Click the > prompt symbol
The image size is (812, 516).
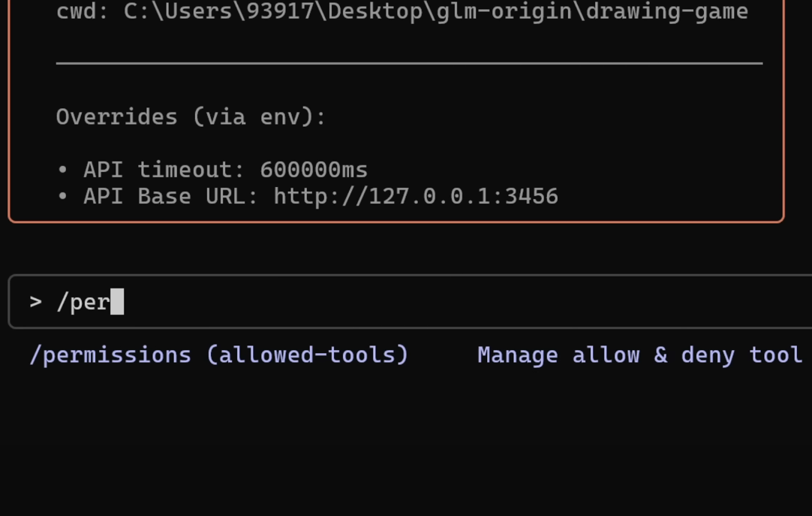click(x=36, y=301)
